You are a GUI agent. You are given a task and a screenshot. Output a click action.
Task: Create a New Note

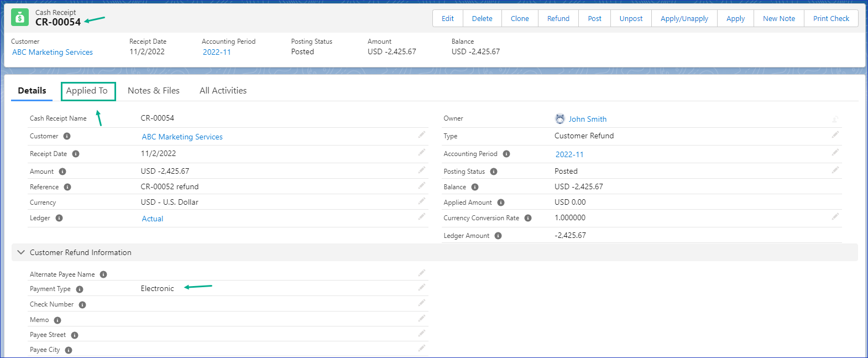click(779, 18)
